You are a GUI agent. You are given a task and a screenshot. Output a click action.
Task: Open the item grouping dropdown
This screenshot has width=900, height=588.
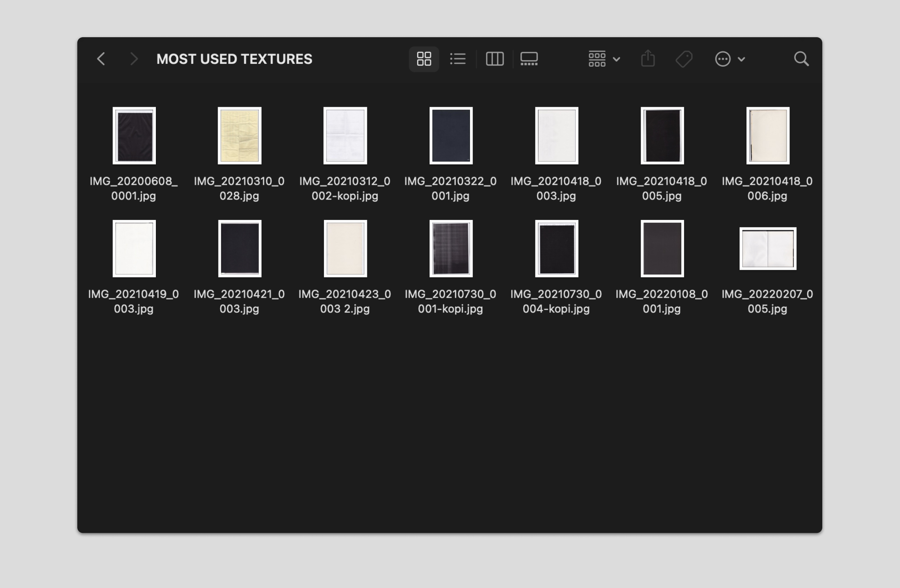click(x=597, y=59)
